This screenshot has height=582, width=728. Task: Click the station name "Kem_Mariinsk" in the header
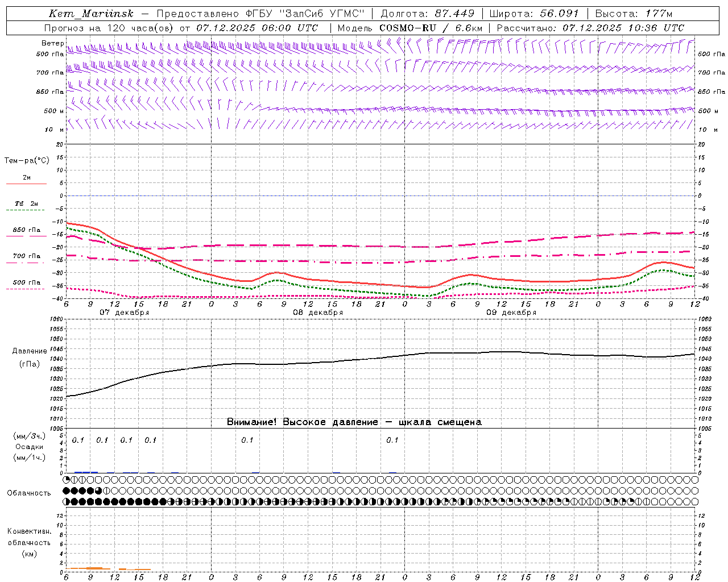tap(91, 14)
